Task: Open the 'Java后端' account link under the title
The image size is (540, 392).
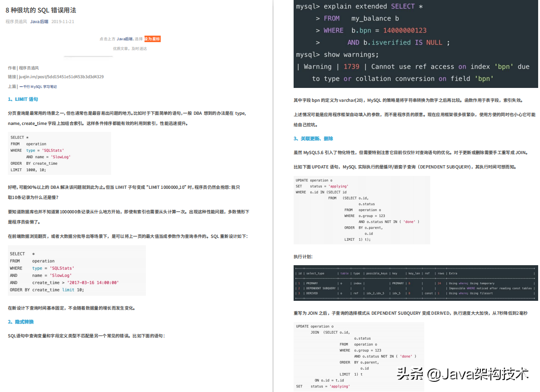Action: (x=39, y=21)
